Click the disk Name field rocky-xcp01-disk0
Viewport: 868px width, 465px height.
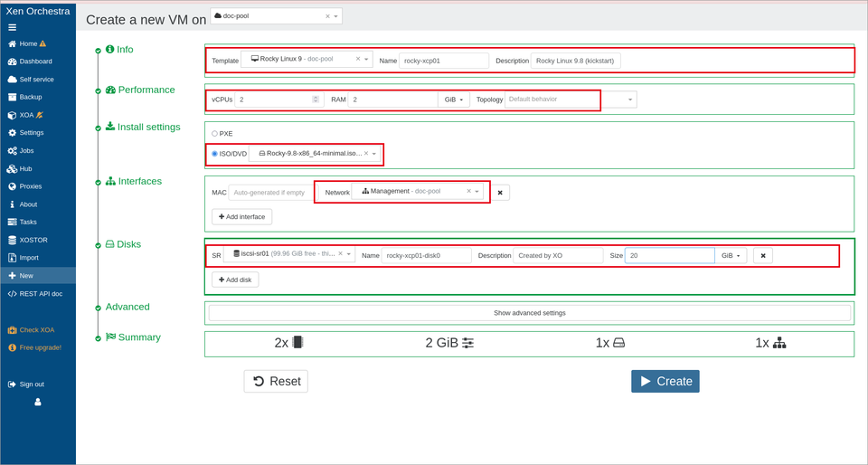coord(426,256)
